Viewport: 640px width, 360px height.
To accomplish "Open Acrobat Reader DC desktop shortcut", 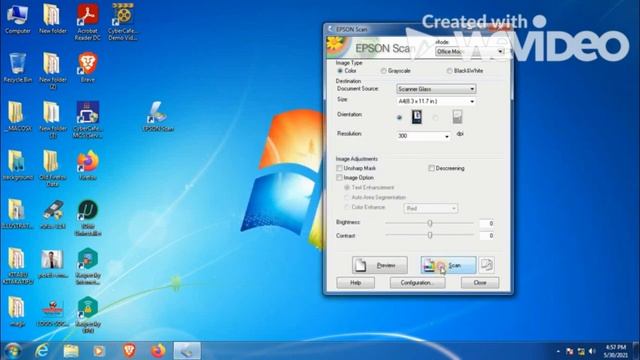I will click(87, 22).
